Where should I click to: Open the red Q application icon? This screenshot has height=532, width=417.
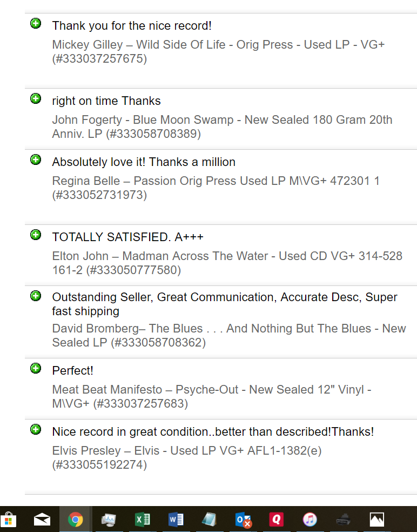[x=276, y=520]
